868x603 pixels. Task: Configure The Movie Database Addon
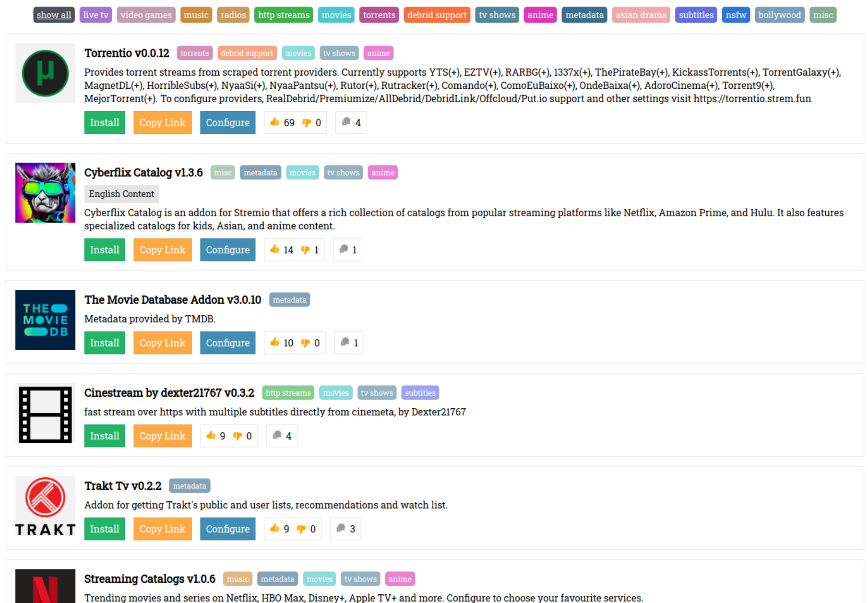point(227,343)
